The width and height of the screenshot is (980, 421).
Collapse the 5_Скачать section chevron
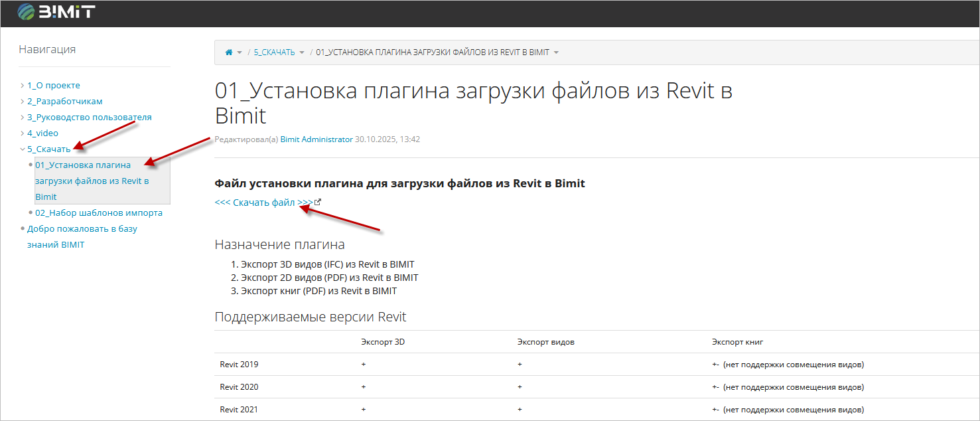pos(22,149)
